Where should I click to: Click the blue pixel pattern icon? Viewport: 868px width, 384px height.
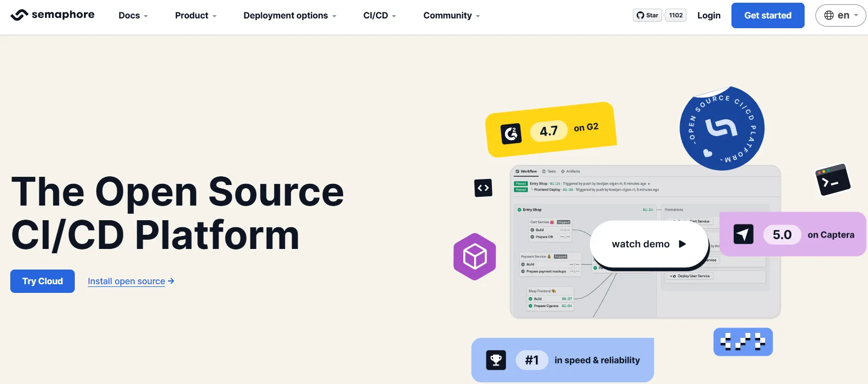click(743, 342)
